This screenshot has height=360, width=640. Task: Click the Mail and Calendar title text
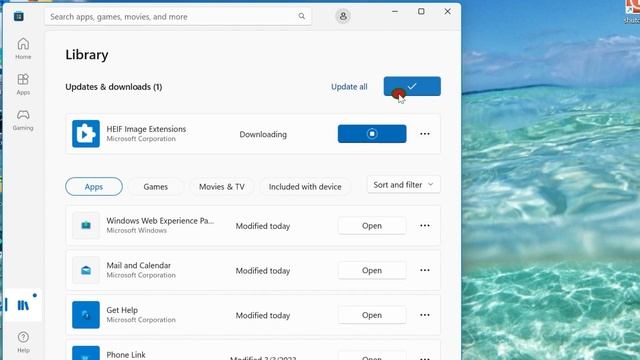tap(138, 265)
